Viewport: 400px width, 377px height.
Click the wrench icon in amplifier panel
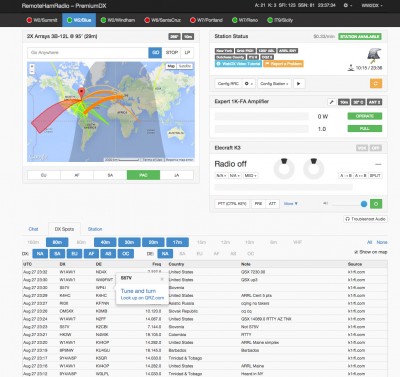coord(331,102)
